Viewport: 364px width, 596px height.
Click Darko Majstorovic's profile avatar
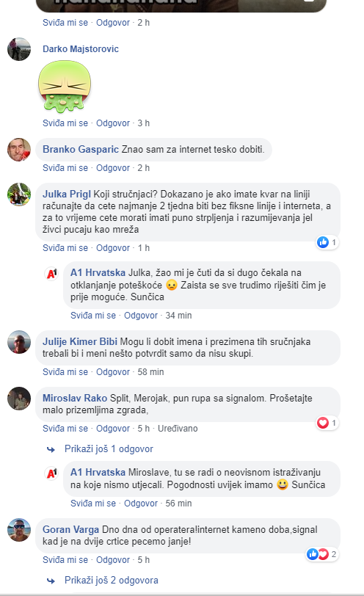pyautogui.click(x=18, y=49)
